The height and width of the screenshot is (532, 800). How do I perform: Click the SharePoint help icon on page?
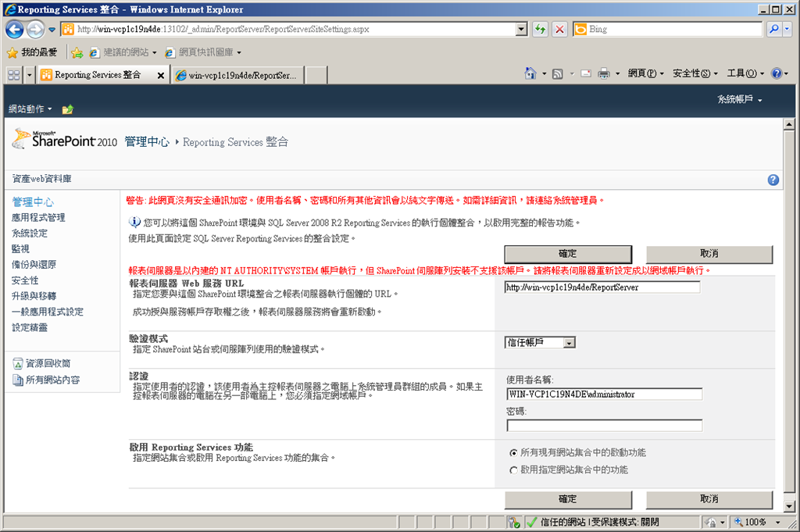point(773,180)
